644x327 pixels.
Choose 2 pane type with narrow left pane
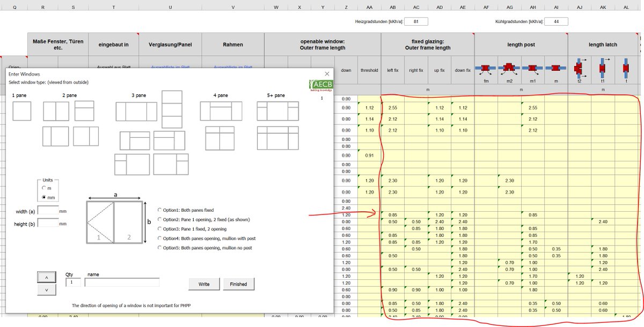[55, 136]
